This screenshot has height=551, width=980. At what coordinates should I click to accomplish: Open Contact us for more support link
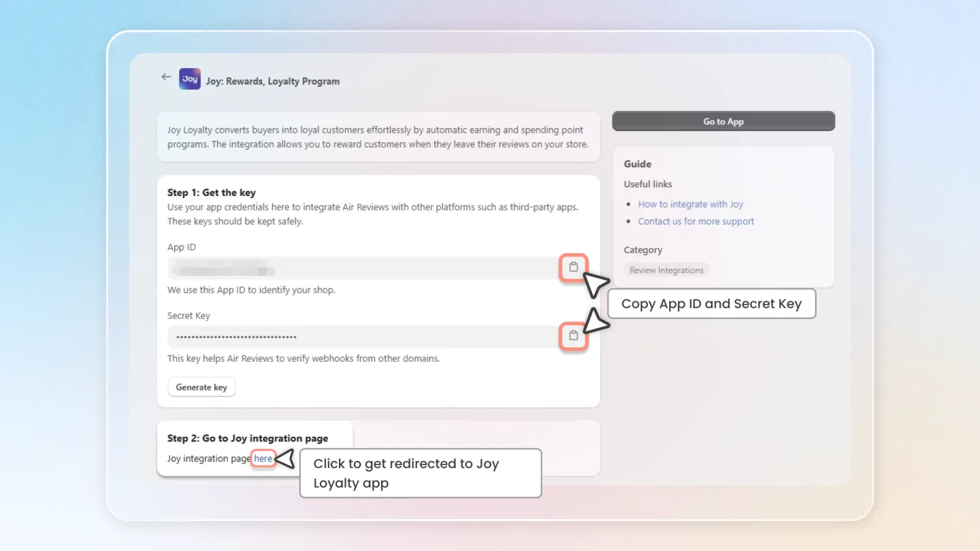click(x=696, y=221)
